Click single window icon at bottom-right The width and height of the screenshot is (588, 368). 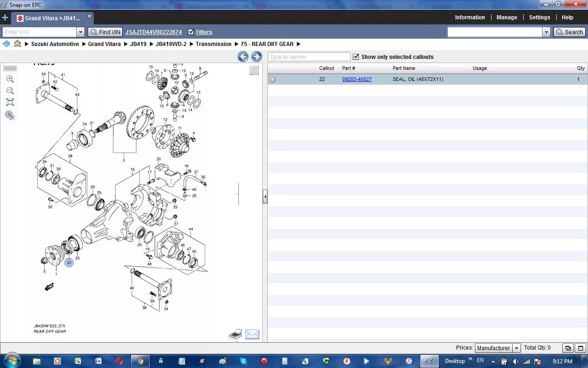[581, 348]
